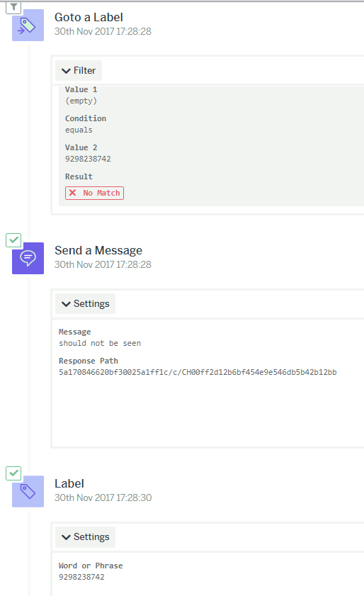Click the green check badge on Label step

[13, 473]
